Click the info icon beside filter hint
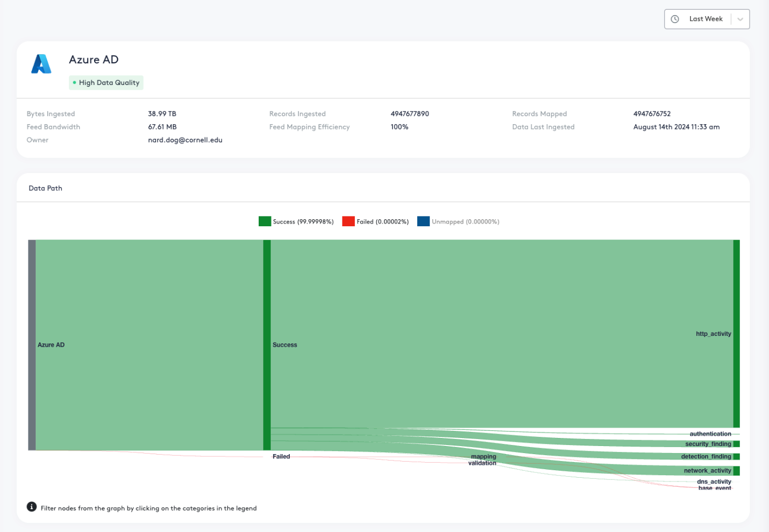769x532 pixels. [x=32, y=507]
